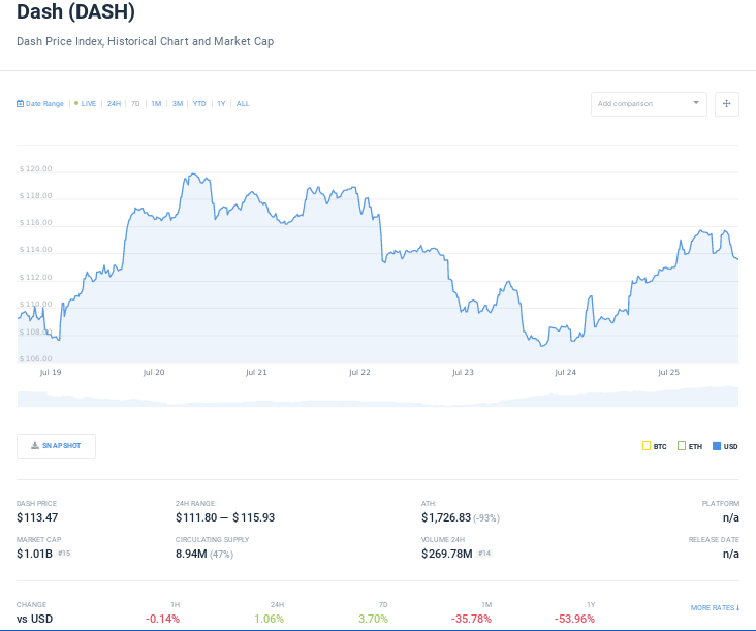Image resolution: width=756 pixels, height=631 pixels.
Task: Show ALL historical price data
Action: pyautogui.click(x=243, y=104)
